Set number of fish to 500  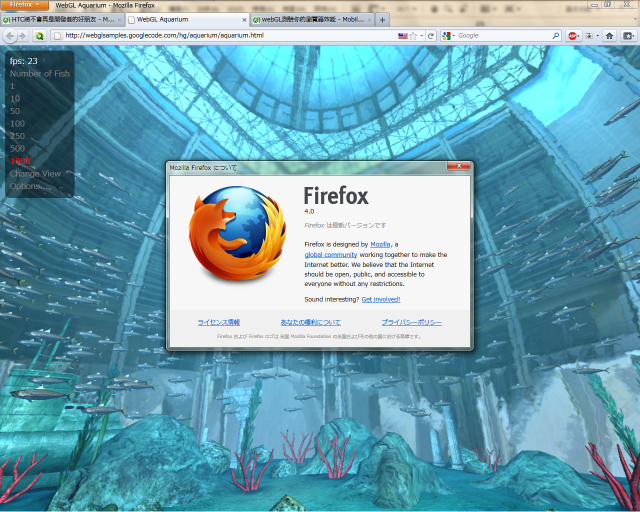[x=18, y=149]
